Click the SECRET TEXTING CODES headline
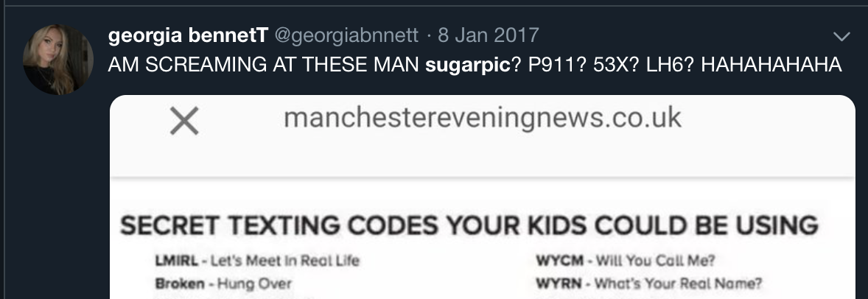868x299 pixels. click(469, 225)
